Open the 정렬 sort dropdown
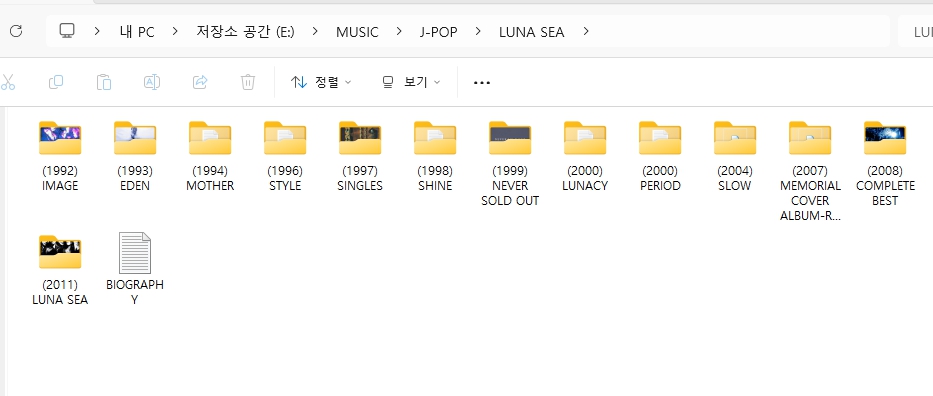The image size is (933, 396). pyautogui.click(x=321, y=82)
